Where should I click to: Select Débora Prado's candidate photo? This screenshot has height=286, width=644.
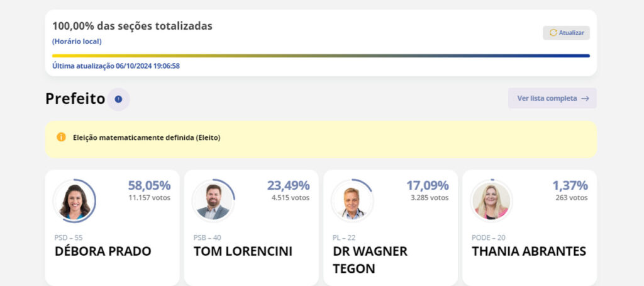pos(75,201)
